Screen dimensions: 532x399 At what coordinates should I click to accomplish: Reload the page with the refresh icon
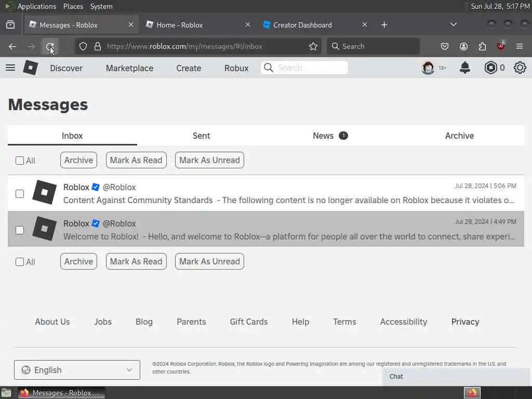50,46
